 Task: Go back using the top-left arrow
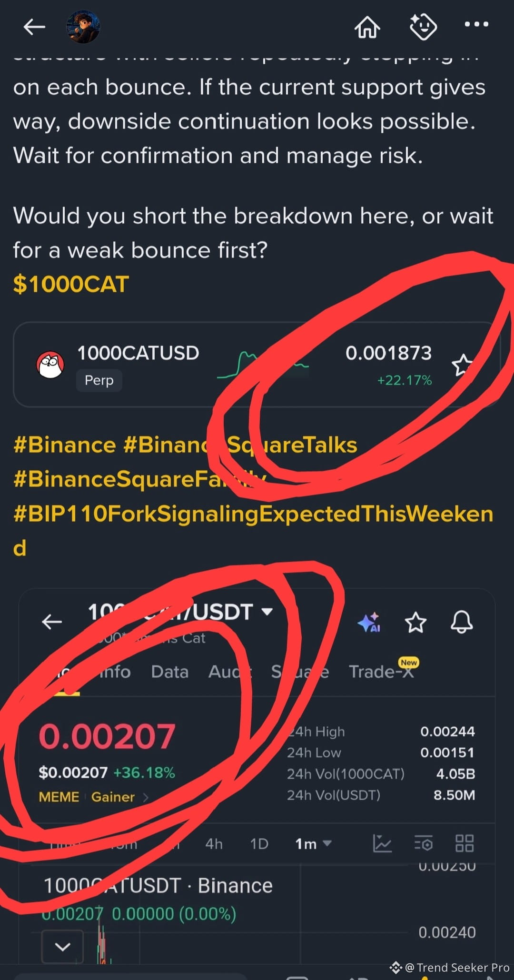tap(34, 27)
